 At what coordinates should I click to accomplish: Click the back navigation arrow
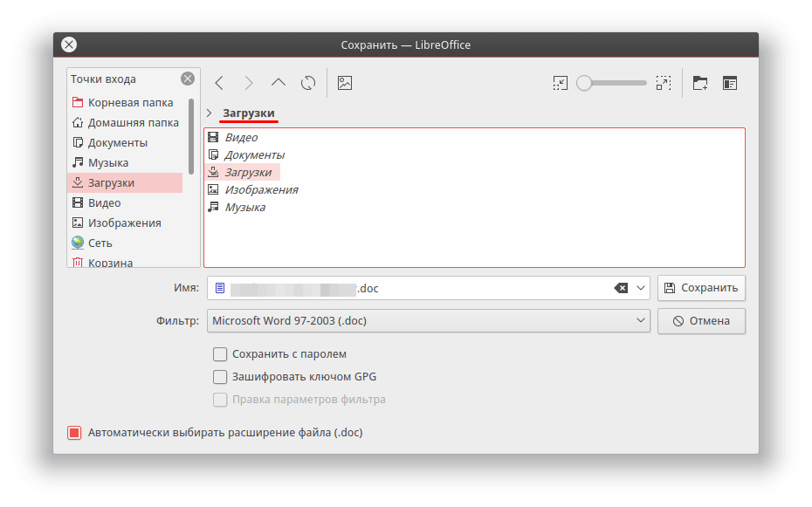tap(219, 83)
